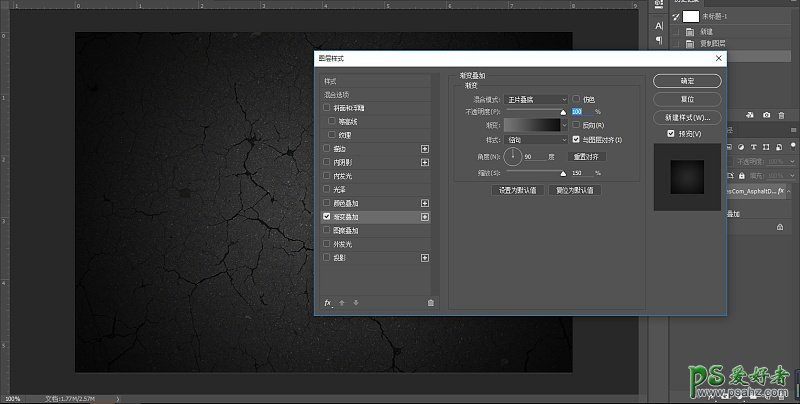Toggle the 预览 (Preview) checkbox
The height and width of the screenshot is (404, 800).
coord(671,133)
